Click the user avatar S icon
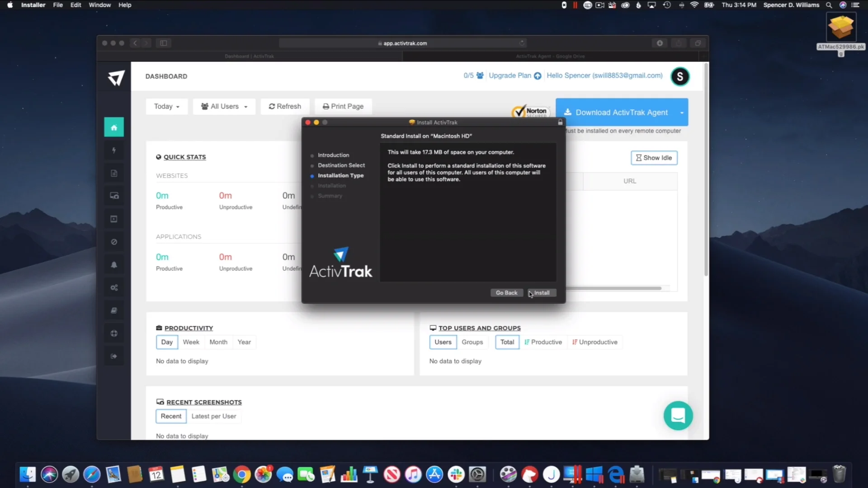The width and height of the screenshot is (868, 488). tap(679, 76)
